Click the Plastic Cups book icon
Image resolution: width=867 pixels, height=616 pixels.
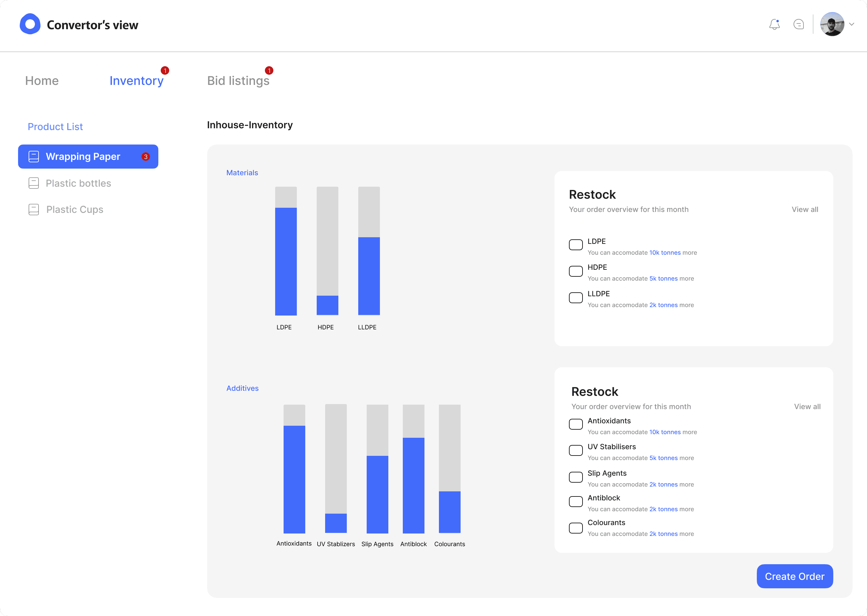pyautogui.click(x=34, y=209)
